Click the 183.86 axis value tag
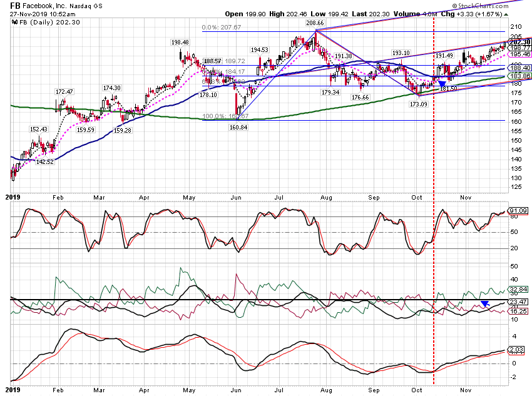This screenshot has height=396, width=532. click(519, 76)
